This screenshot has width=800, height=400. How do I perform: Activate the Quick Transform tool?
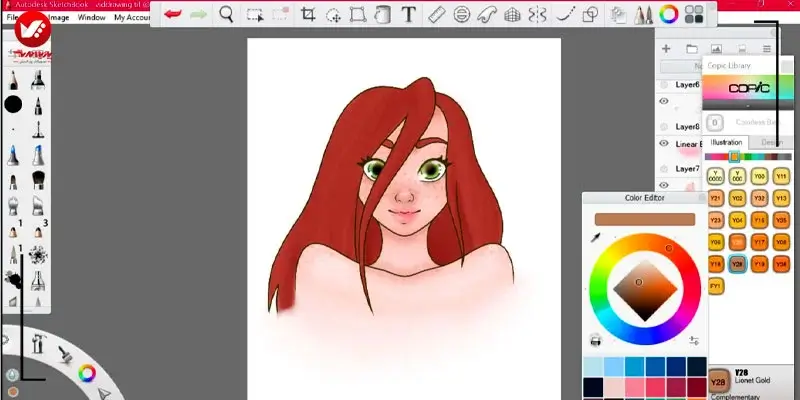coord(333,15)
